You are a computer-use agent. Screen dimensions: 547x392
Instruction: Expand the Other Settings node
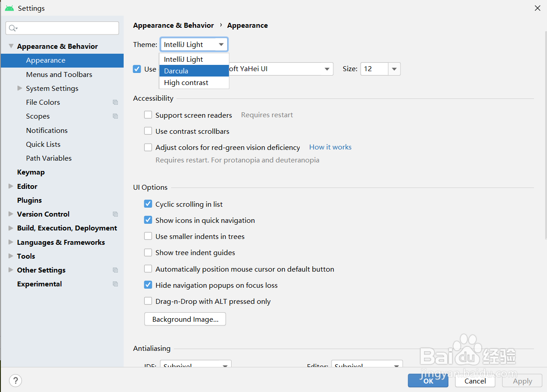(x=11, y=270)
